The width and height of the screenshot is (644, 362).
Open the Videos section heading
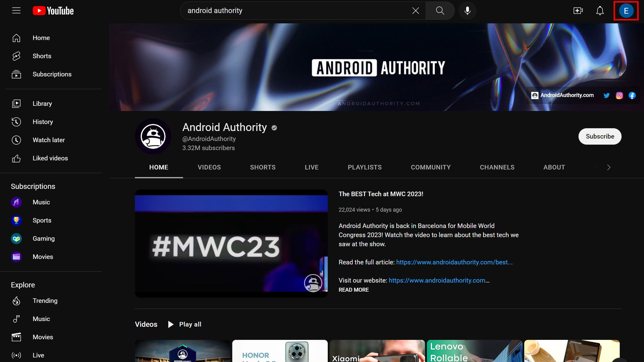point(146,324)
